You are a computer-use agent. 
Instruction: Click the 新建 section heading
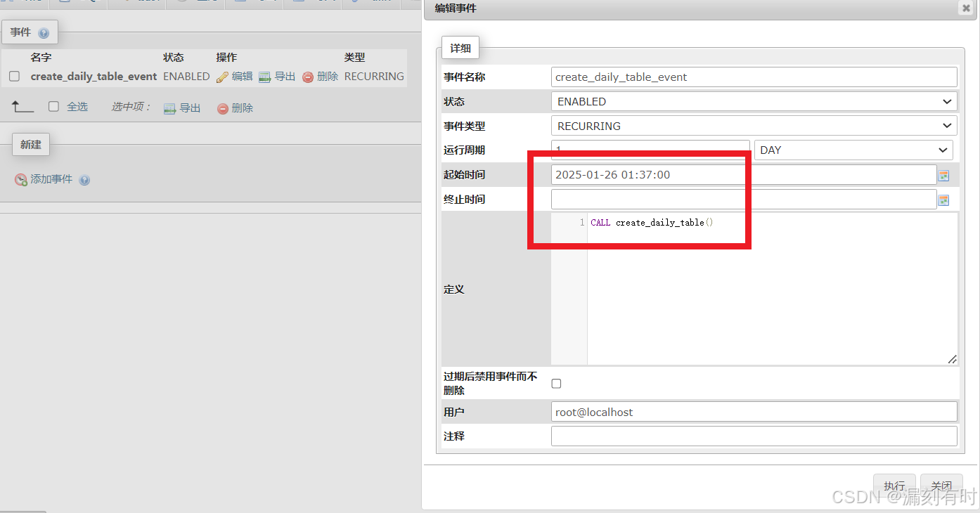(31, 145)
